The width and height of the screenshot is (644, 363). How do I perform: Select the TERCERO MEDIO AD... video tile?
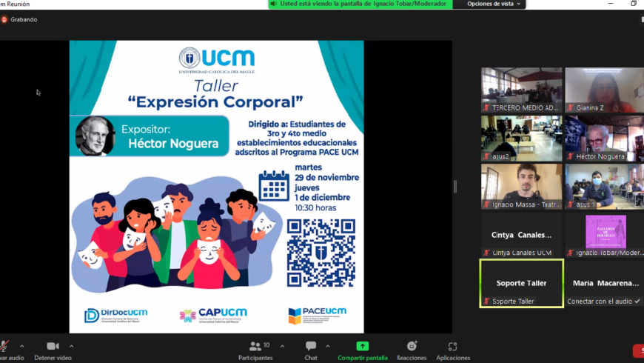click(x=522, y=90)
